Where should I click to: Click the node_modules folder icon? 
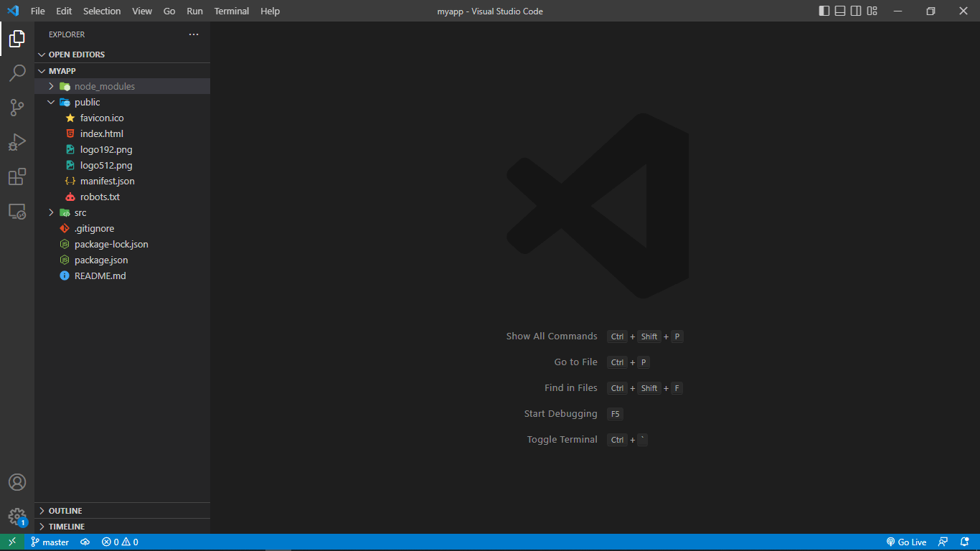[x=65, y=86]
